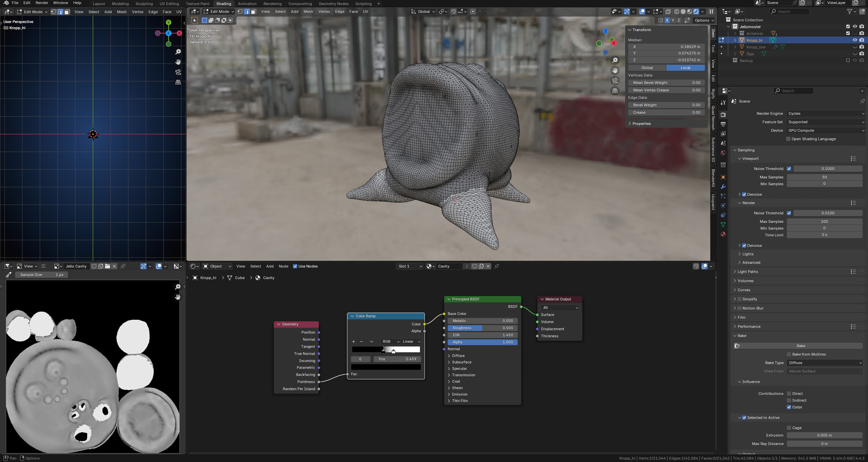Pause viewport rendering preview

pos(711,12)
